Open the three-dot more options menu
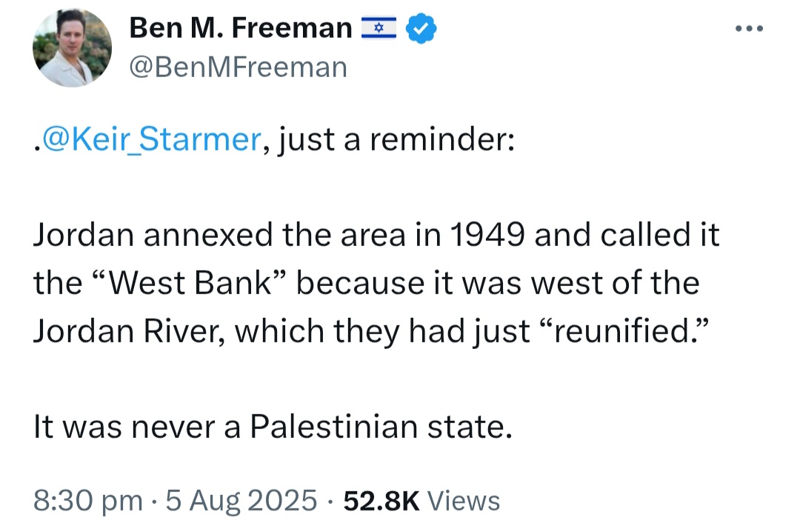 pyautogui.click(x=749, y=29)
